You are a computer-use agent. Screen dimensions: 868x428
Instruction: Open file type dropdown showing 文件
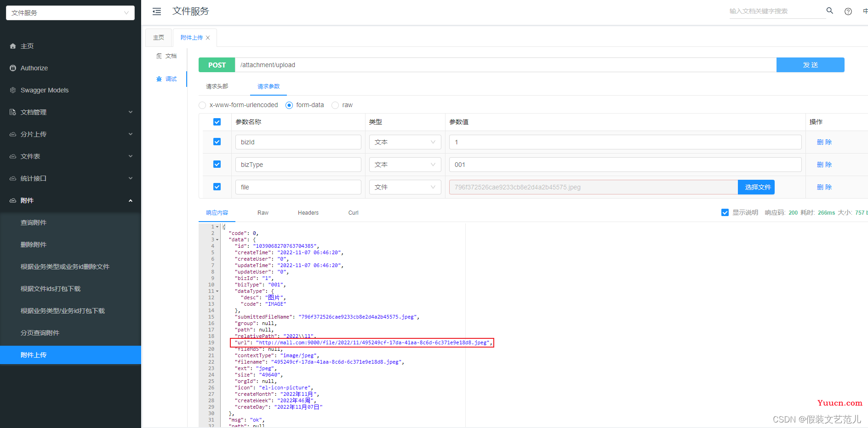[x=405, y=187]
